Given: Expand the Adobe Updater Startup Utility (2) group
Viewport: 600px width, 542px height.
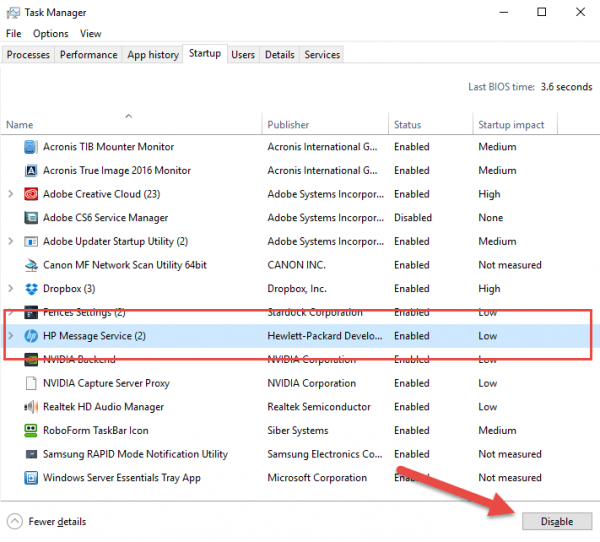Looking at the screenshot, I should pyautogui.click(x=11, y=241).
